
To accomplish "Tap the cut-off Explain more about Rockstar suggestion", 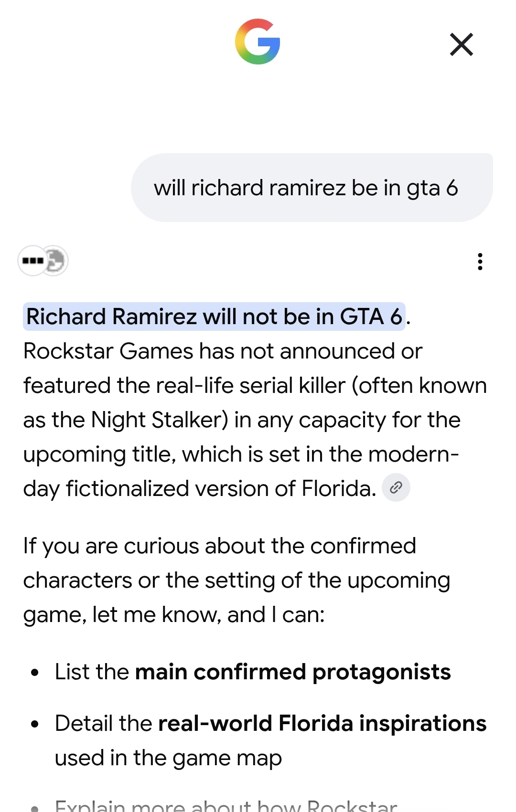I will click(226, 806).
